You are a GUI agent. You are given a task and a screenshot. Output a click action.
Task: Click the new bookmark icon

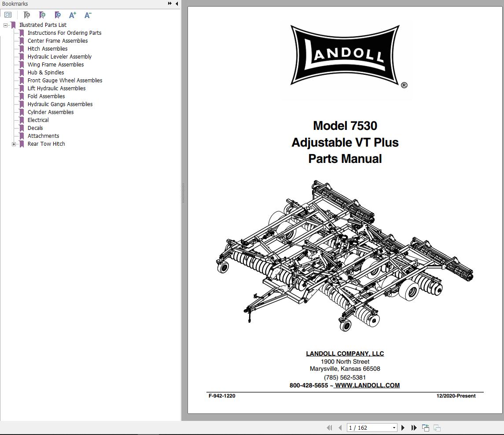click(x=42, y=15)
